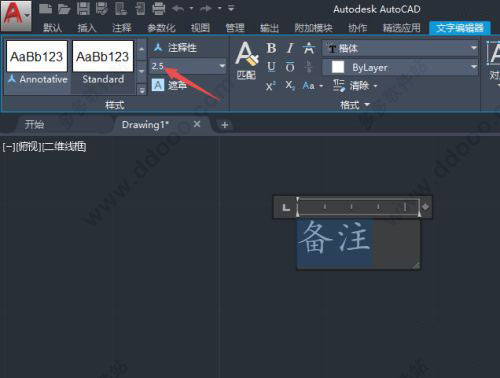Viewport: 500px width, 378px height.
Task: Open the 插入 ribbon tab
Action: [87, 28]
